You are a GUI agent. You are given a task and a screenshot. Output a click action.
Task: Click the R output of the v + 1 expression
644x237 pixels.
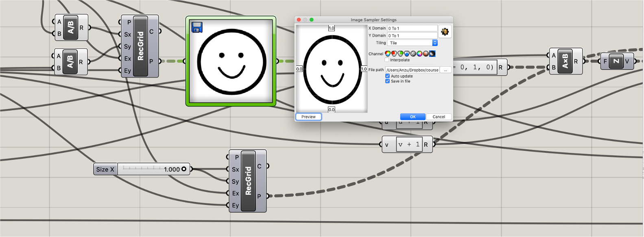coord(426,145)
